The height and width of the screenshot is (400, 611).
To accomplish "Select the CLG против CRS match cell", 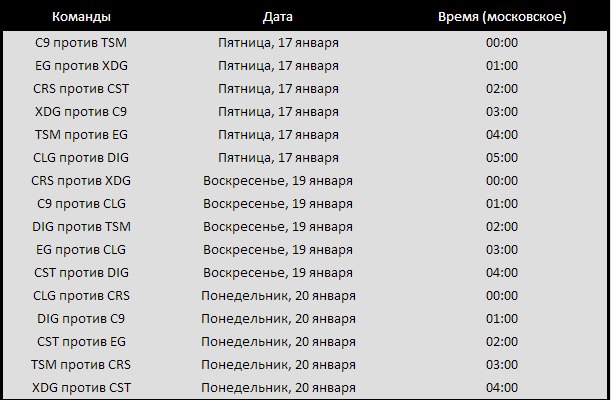I will (81, 296).
